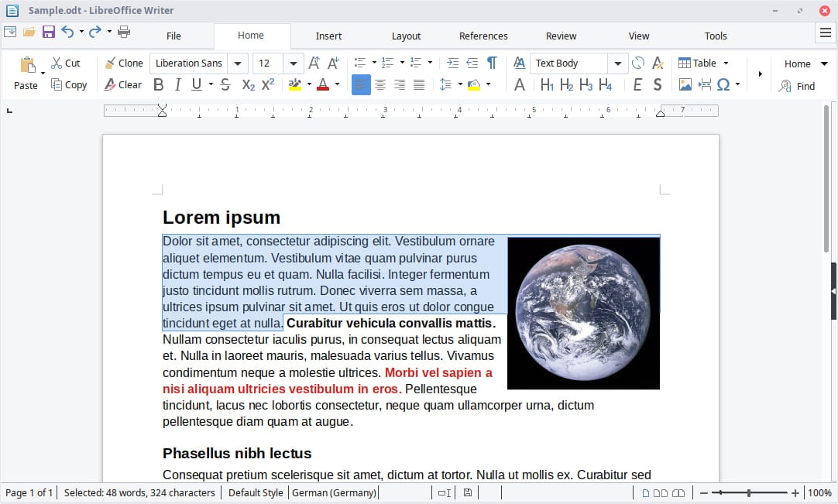Viewport: 838px width, 504px height.
Task: Toggle bold formatting
Action: click(159, 84)
